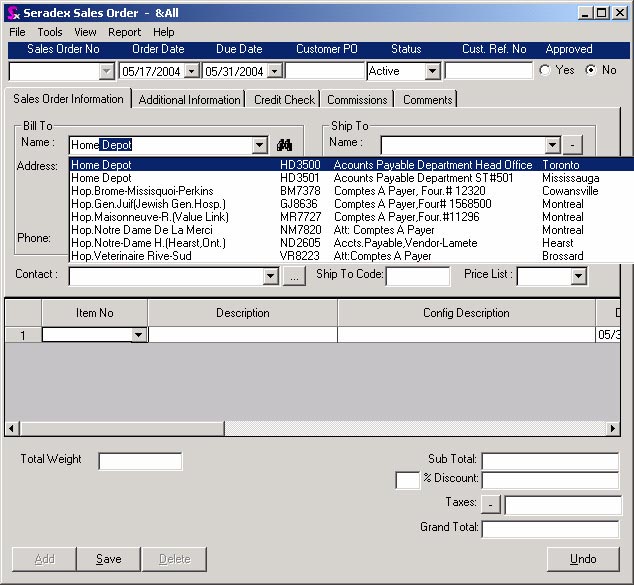Click the Customer PO input field
The image size is (634, 585).
coord(324,72)
